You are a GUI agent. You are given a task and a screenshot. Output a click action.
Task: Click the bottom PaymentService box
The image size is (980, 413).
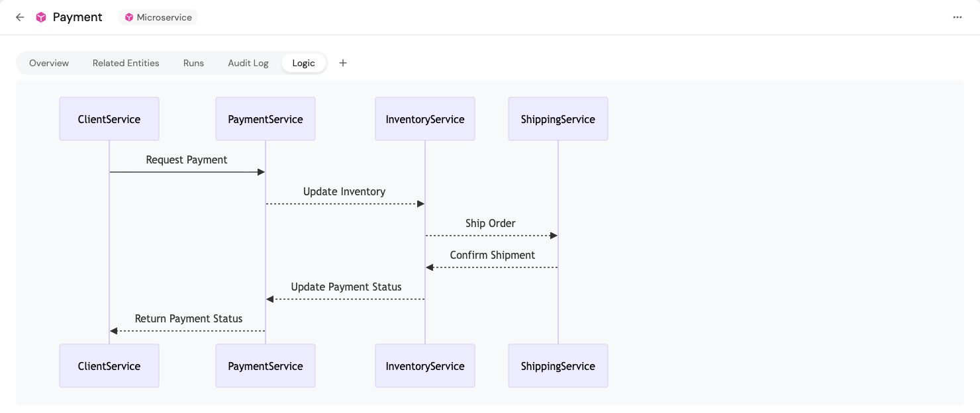[266, 366]
